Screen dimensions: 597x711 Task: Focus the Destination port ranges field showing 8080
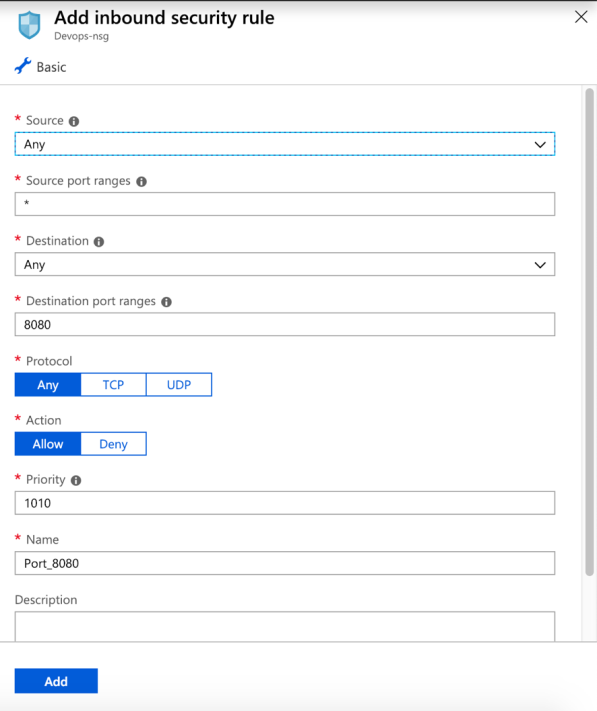pos(285,324)
